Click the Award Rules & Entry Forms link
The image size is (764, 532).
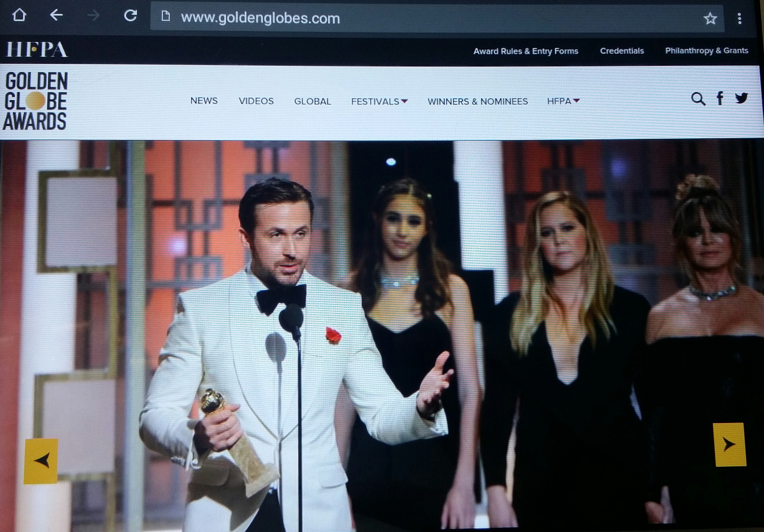click(526, 51)
